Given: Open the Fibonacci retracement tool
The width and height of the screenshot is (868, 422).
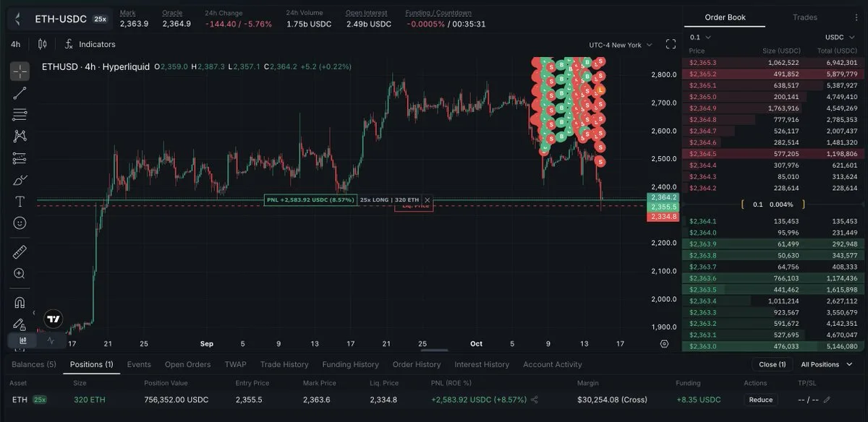Looking at the screenshot, I should pyautogui.click(x=20, y=114).
